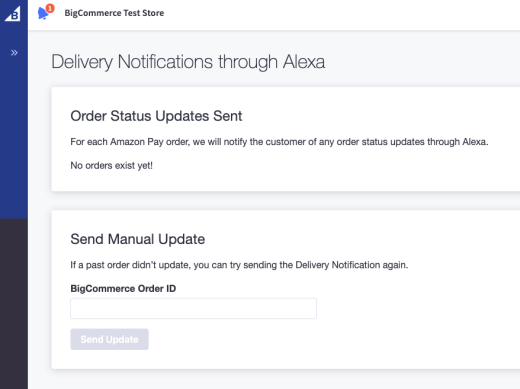Image resolution: width=520 pixels, height=389 pixels.
Task: Click the blue sidebar below the chevrons
Action: point(14,140)
